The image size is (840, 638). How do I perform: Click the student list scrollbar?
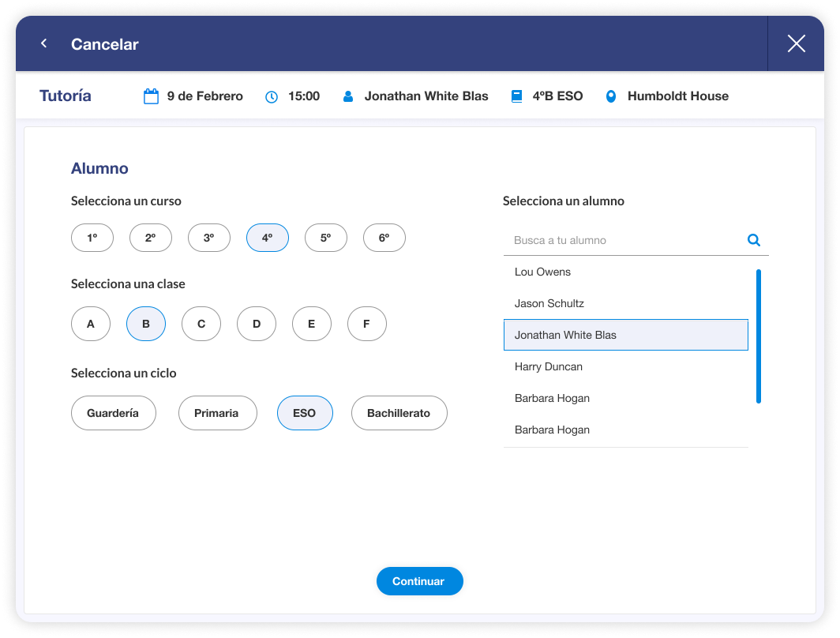tap(758, 336)
